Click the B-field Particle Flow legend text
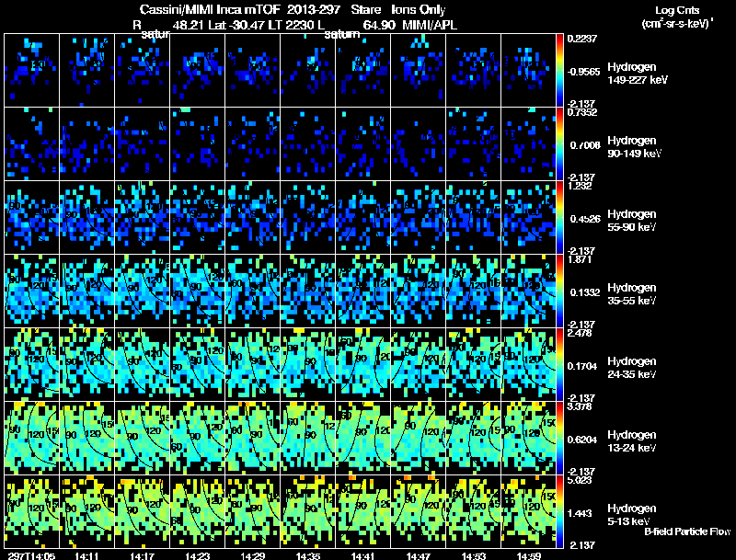 point(686,531)
